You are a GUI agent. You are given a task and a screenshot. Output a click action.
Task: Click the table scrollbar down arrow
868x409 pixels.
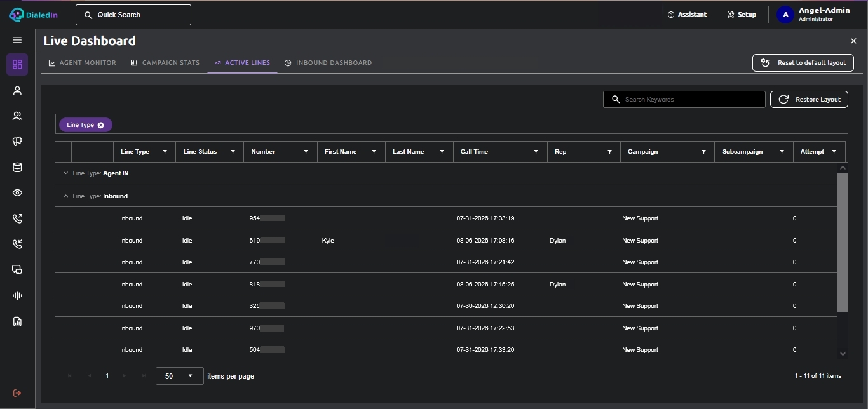[843, 354]
